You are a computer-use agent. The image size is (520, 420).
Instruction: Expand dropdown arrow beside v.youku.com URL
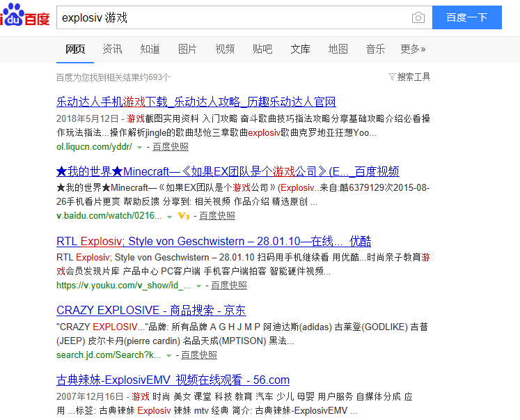tap(198, 286)
